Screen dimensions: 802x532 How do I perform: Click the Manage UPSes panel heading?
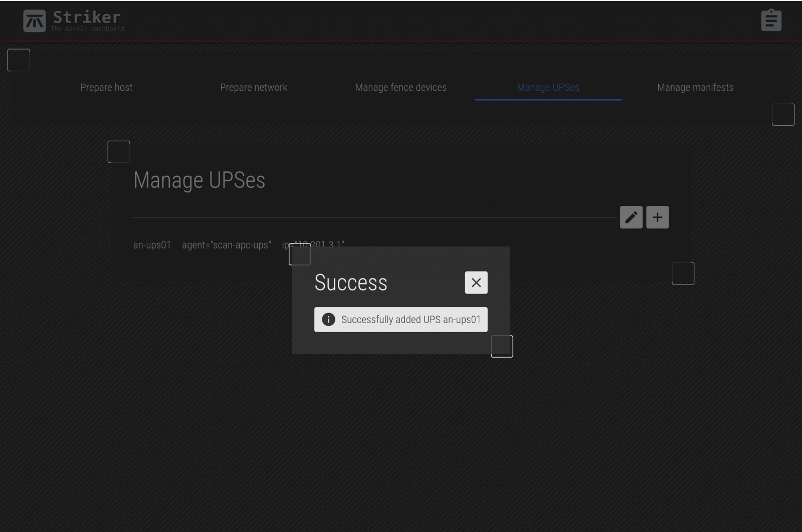[199, 180]
